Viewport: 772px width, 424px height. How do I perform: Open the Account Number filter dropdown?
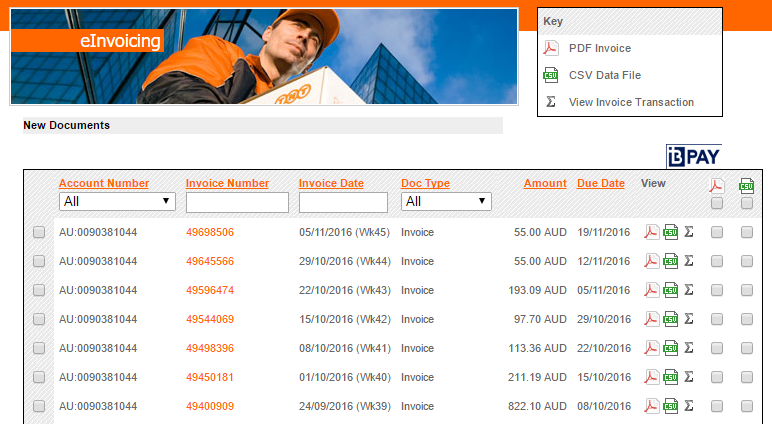[117, 201]
